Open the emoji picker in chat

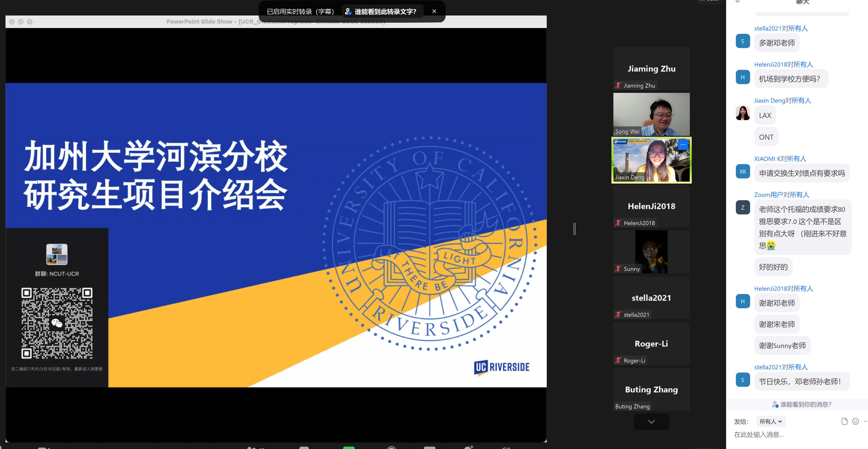tap(855, 421)
